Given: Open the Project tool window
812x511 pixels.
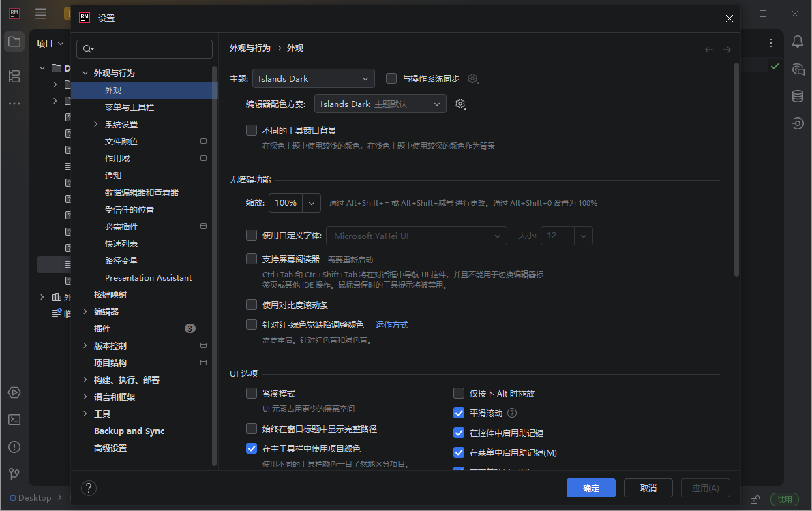Looking at the screenshot, I should pyautogui.click(x=14, y=42).
